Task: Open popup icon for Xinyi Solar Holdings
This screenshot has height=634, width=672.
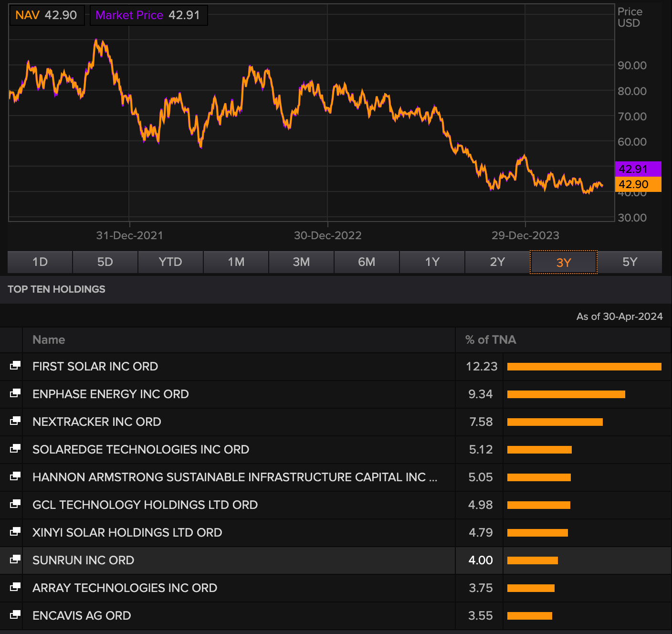Action: point(15,532)
